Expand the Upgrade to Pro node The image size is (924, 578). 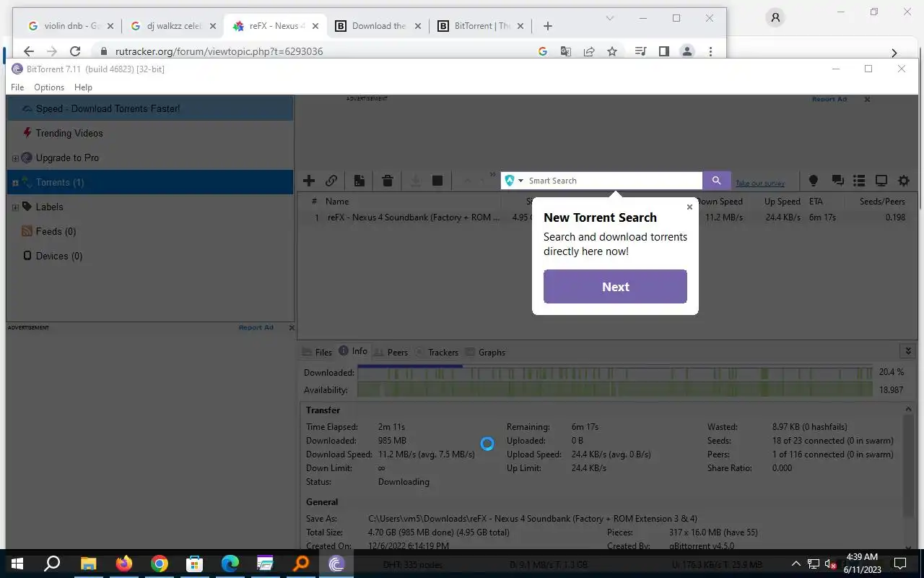click(15, 158)
